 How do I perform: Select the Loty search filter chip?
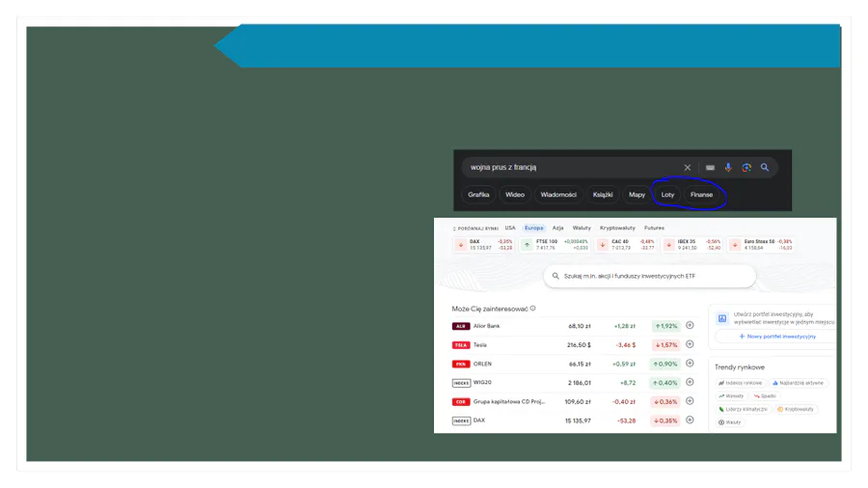click(667, 195)
